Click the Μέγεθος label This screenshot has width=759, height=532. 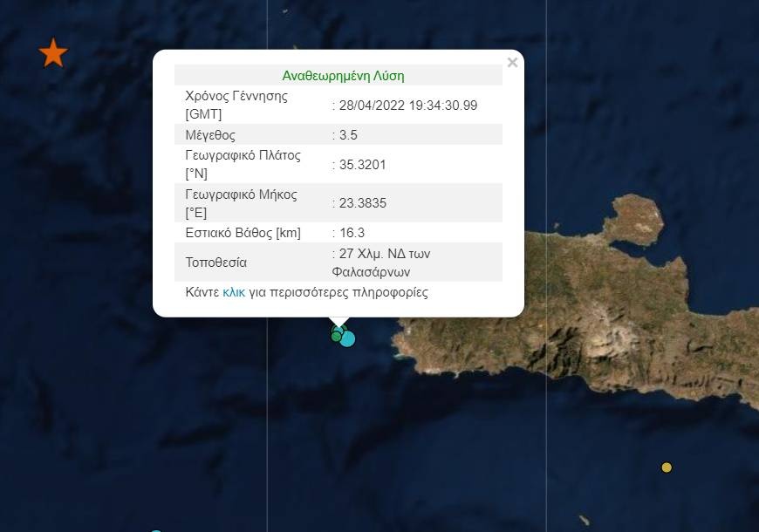pos(210,135)
